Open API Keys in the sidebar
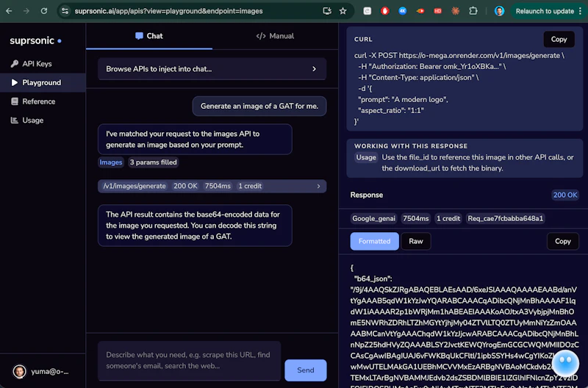This screenshot has height=388, width=588. tap(43, 64)
